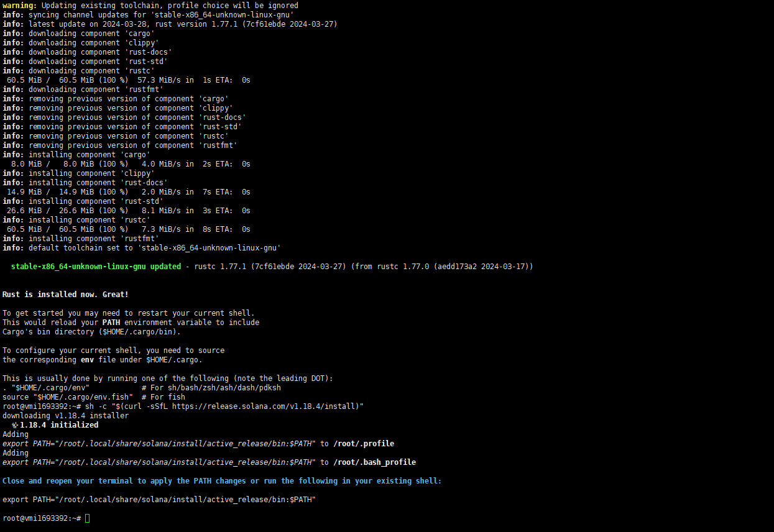
Task: Click '(from rustc 1.77.0 (aedd173a2 2024-03-17))' text
Action: click(x=442, y=267)
